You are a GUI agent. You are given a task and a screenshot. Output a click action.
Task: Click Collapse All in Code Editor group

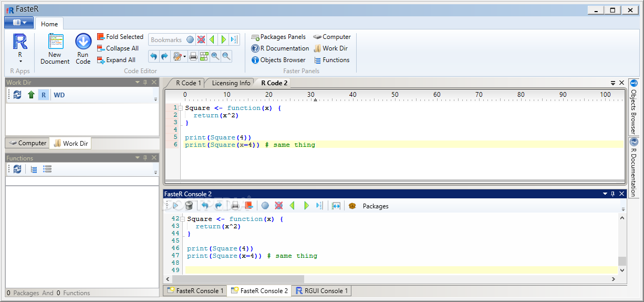tap(118, 48)
